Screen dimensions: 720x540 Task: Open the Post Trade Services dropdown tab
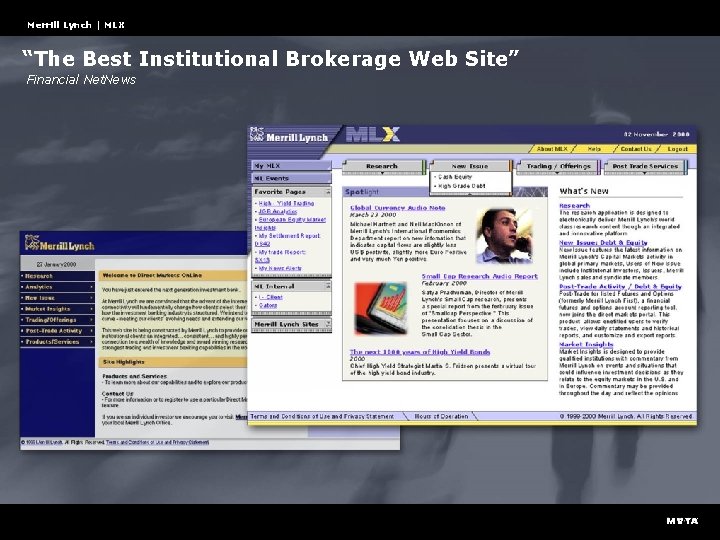(645, 166)
